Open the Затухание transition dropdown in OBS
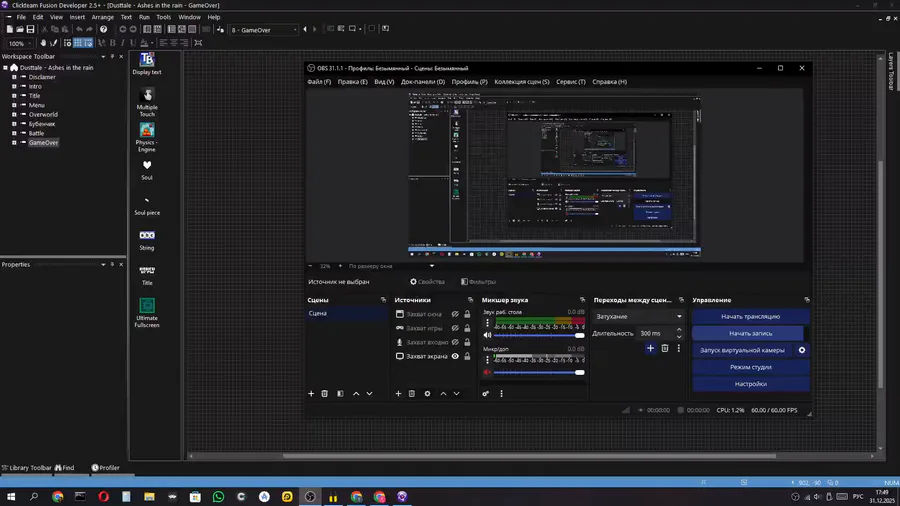 point(638,316)
